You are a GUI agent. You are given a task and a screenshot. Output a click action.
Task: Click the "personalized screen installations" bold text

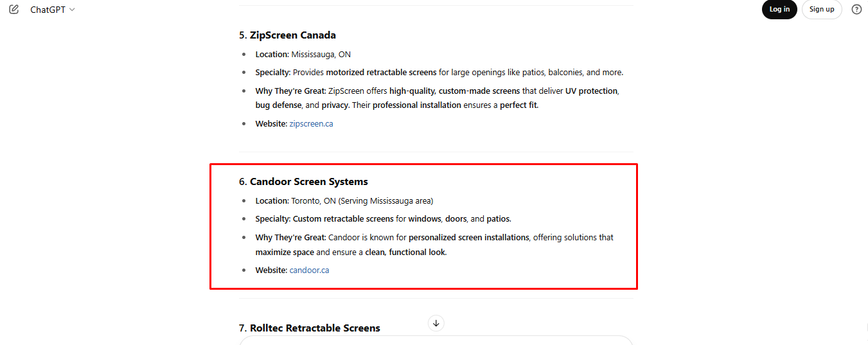tap(469, 238)
